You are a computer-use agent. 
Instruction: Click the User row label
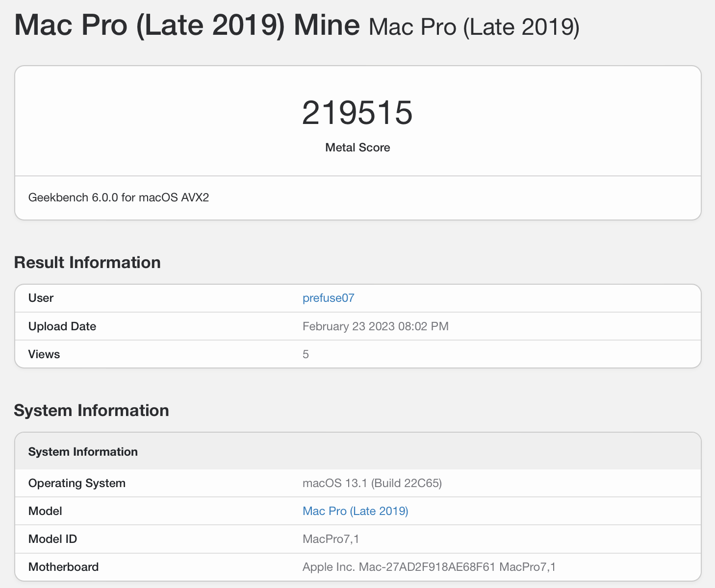[41, 298]
